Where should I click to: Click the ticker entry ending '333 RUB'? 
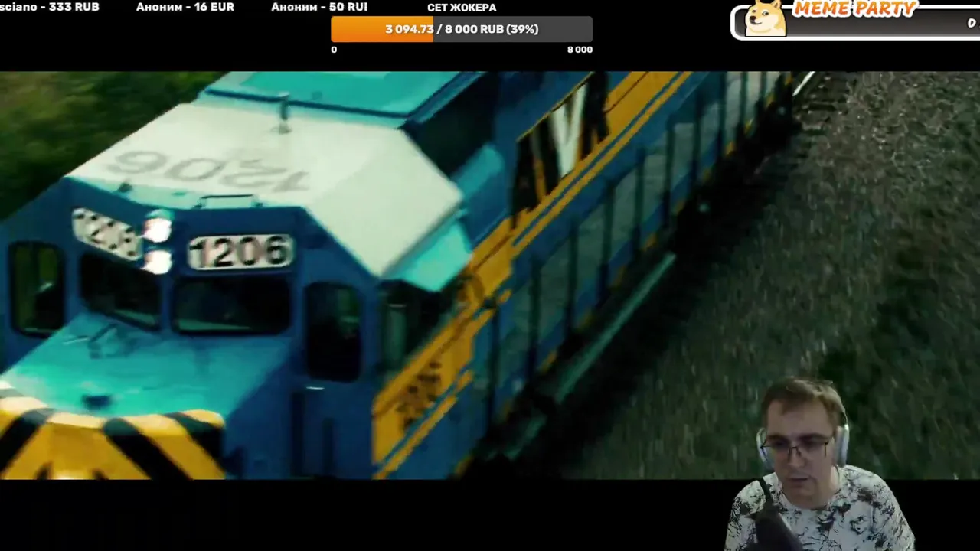pyautogui.click(x=50, y=7)
